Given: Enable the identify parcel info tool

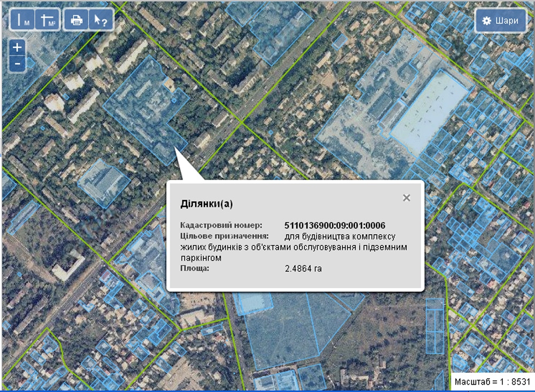Looking at the screenshot, I should [100, 20].
